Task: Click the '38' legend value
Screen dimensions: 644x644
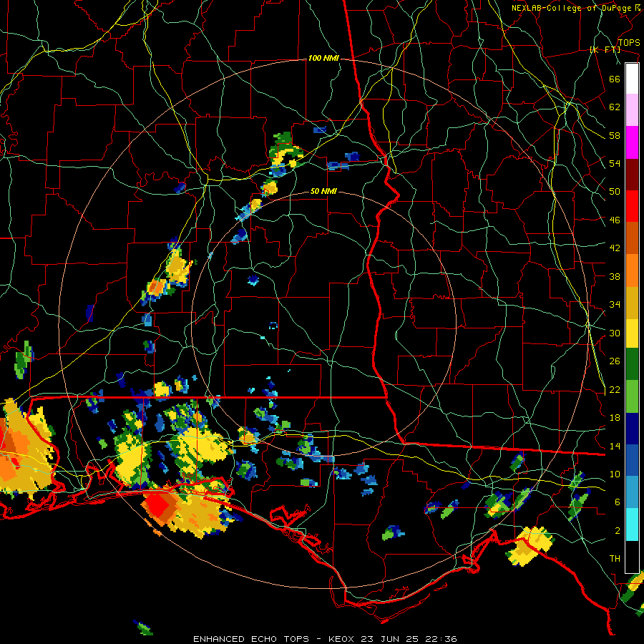Action: 615,276
